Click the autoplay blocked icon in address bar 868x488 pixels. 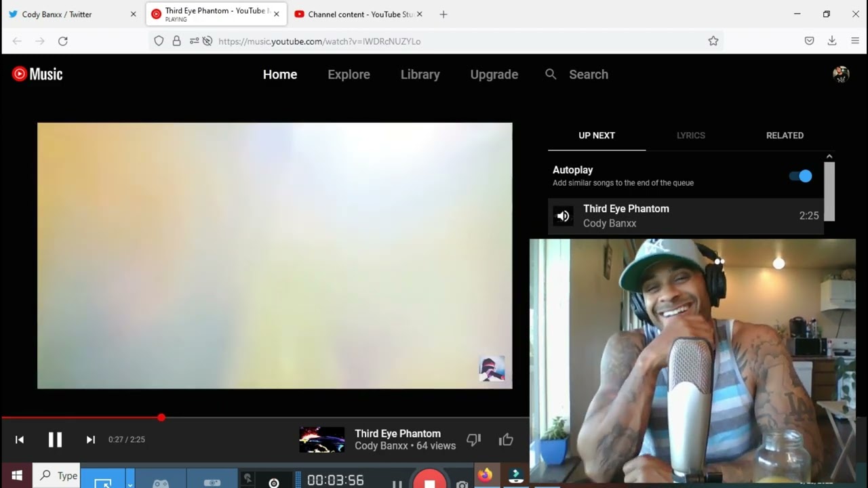click(208, 41)
